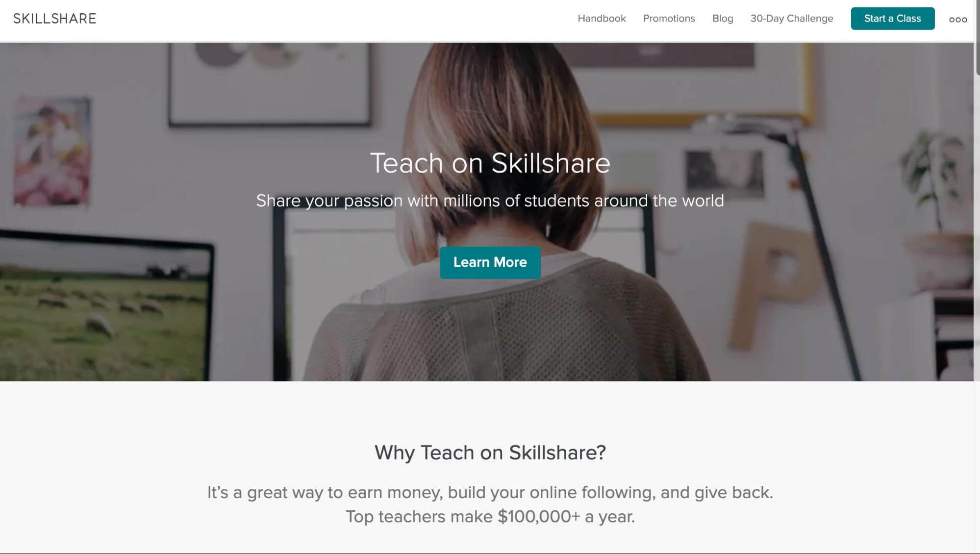This screenshot has height=554, width=980.
Task: Open the three-circle more options menu
Action: (957, 20)
